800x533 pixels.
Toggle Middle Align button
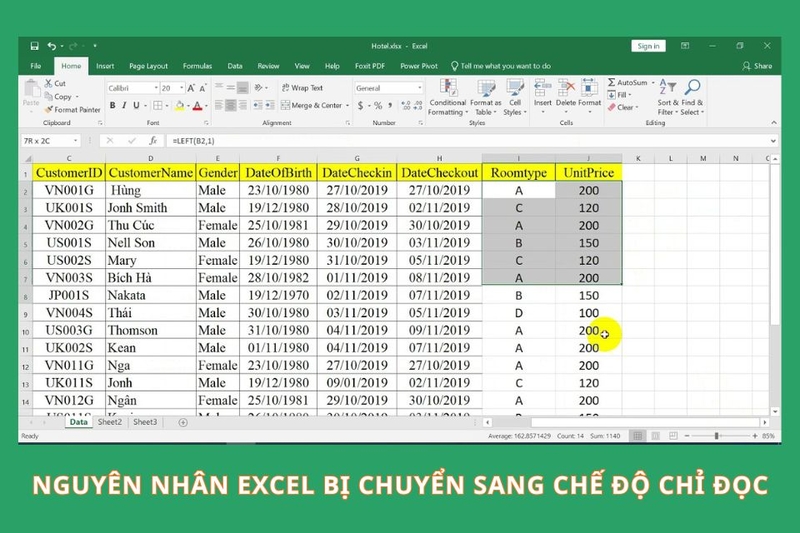pos(231,88)
